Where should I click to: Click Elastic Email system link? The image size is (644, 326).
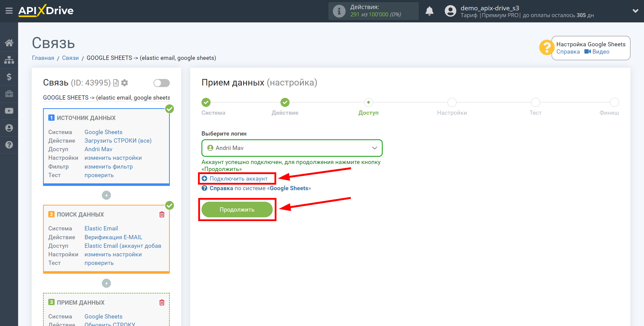click(x=101, y=228)
